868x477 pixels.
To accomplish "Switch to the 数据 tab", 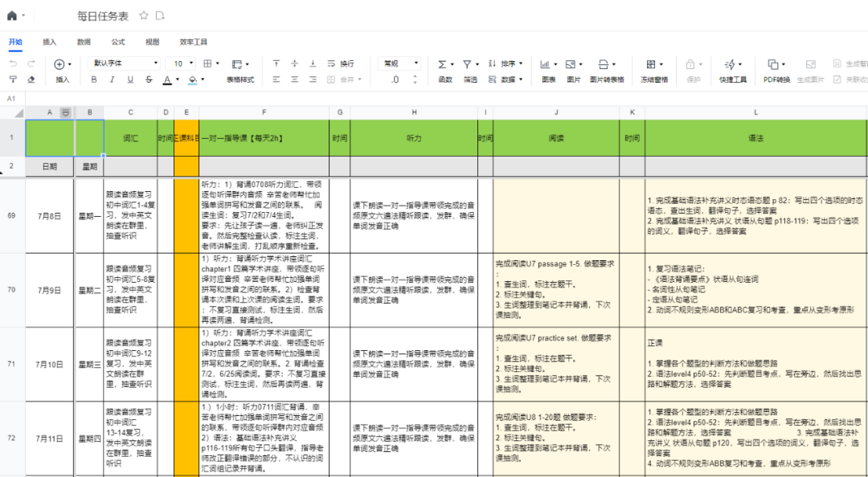I will click(x=84, y=42).
